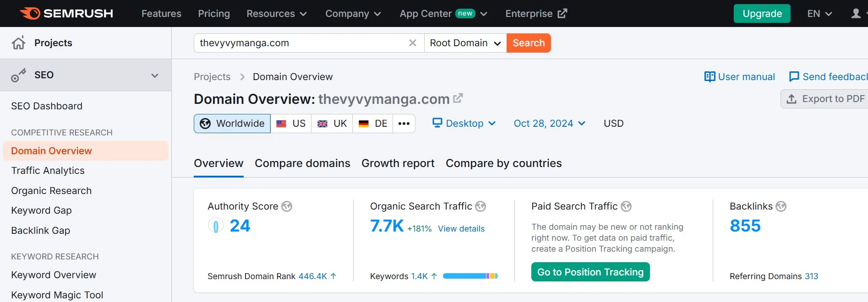Click the keywords distribution color bar

[x=470, y=276]
